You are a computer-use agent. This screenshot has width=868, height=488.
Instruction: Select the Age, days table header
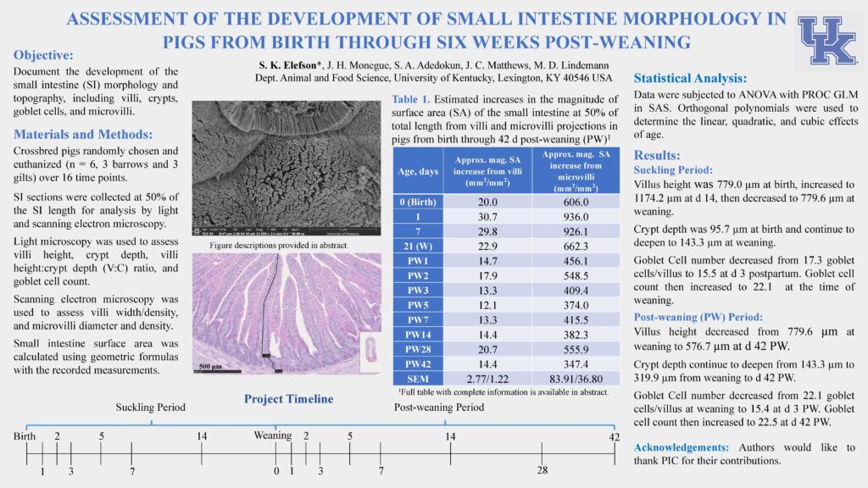point(418,171)
